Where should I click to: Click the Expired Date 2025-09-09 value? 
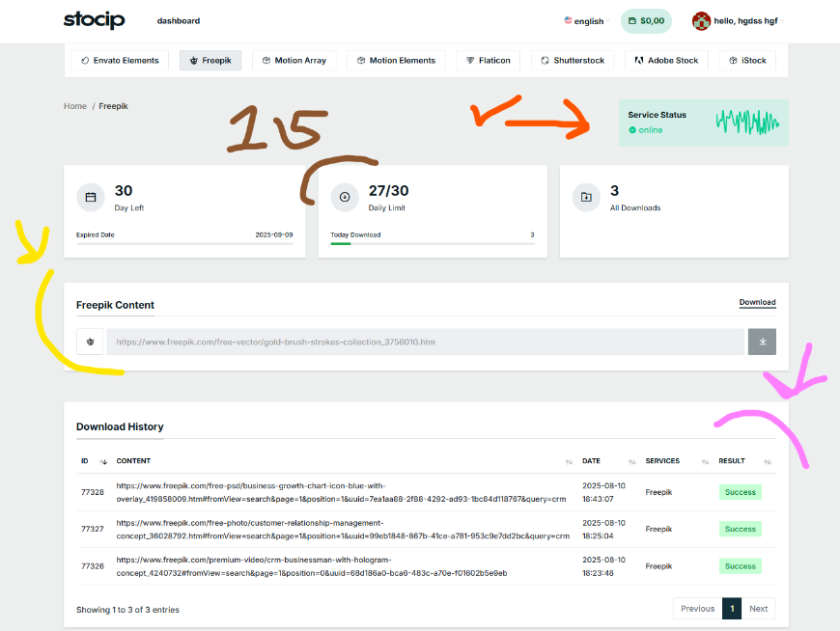(274, 234)
